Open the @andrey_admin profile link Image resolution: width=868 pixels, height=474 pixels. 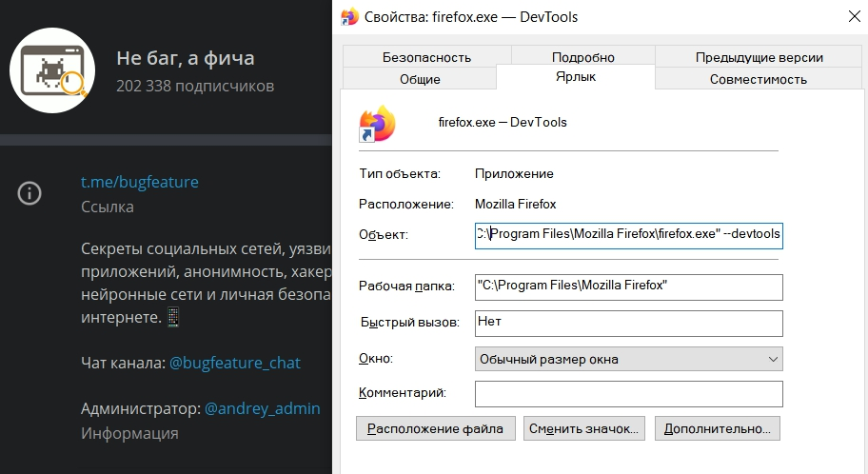262,408
